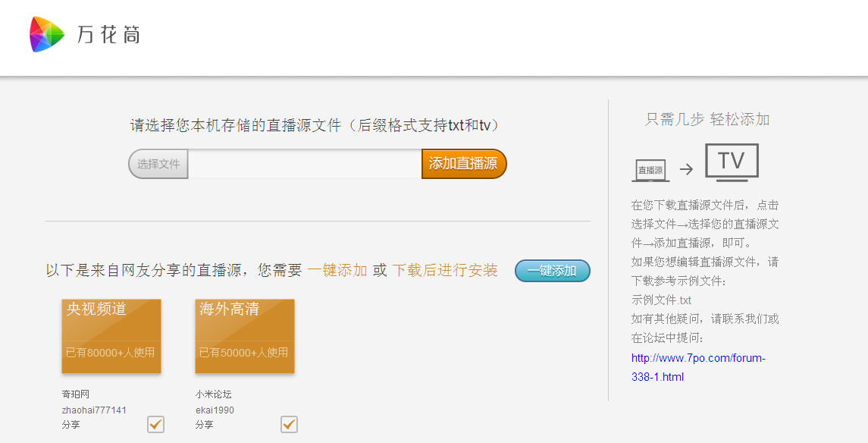Click the 只需几步 轻松添加 heading
868x443 pixels.
707,119
